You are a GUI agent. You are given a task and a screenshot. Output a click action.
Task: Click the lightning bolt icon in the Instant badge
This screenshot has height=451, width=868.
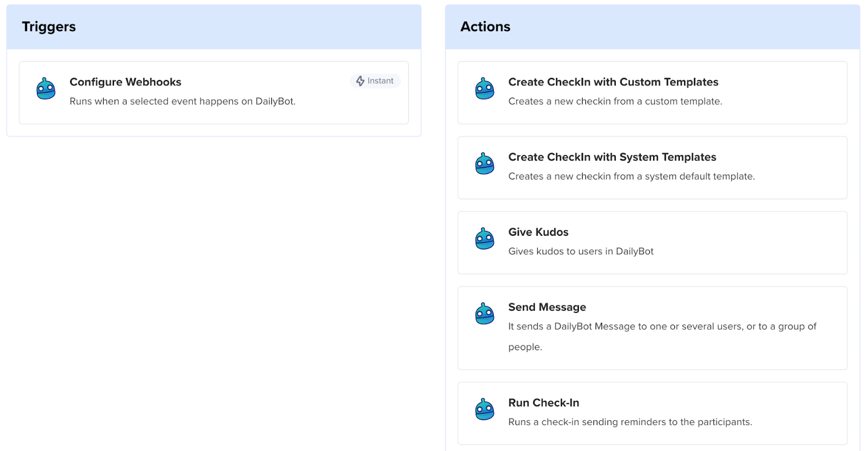[360, 81]
